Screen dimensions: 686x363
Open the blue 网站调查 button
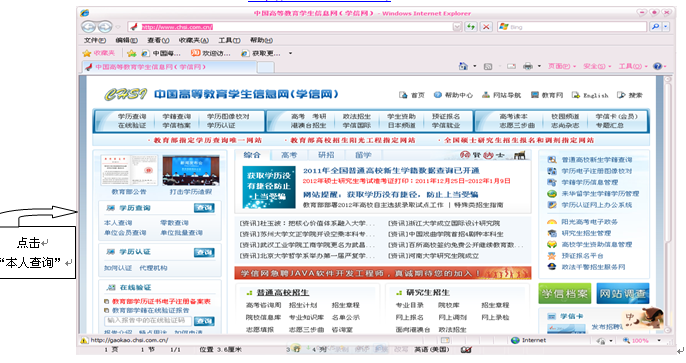pyautogui.click(x=623, y=293)
